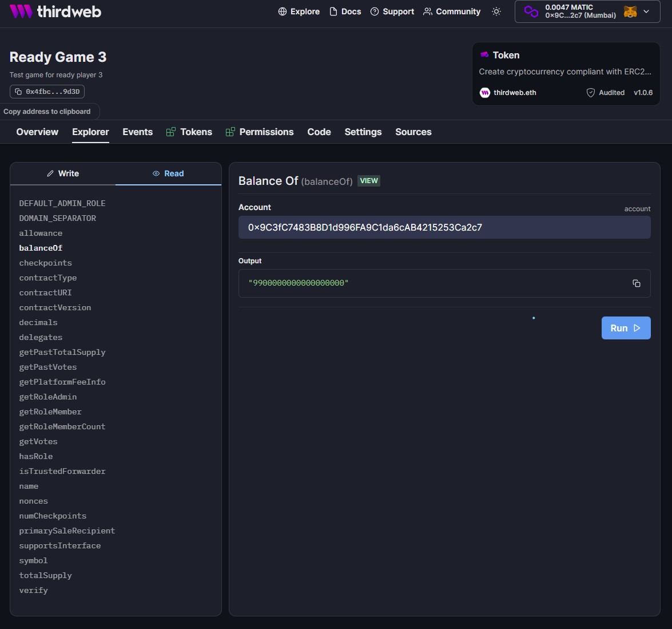Click the thirdweb.eth publisher avatar
The width and height of the screenshot is (672, 629).
(485, 93)
